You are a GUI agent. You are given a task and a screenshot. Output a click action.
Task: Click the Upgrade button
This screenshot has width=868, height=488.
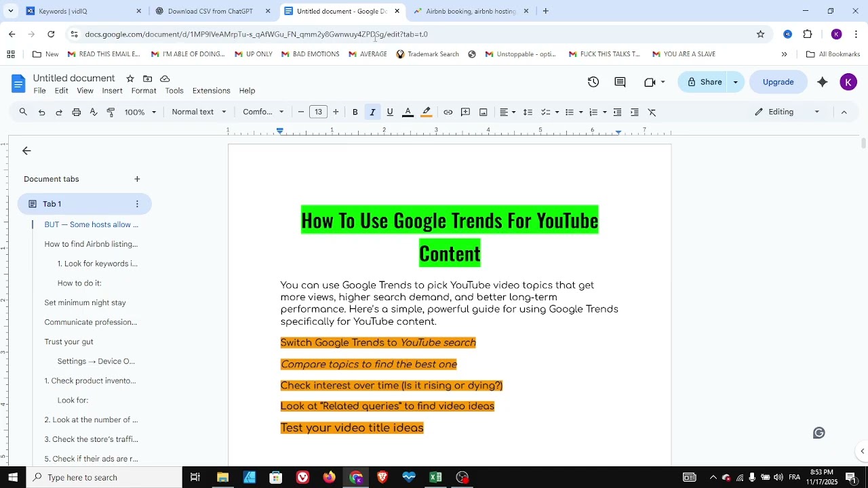pyautogui.click(x=778, y=82)
